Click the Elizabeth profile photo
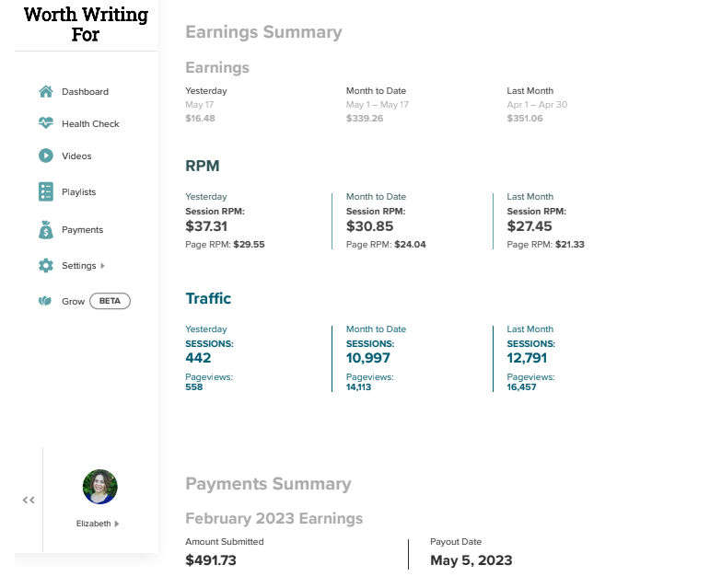Screen dimensions: 710x588 pyautogui.click(x=100, y=487)
